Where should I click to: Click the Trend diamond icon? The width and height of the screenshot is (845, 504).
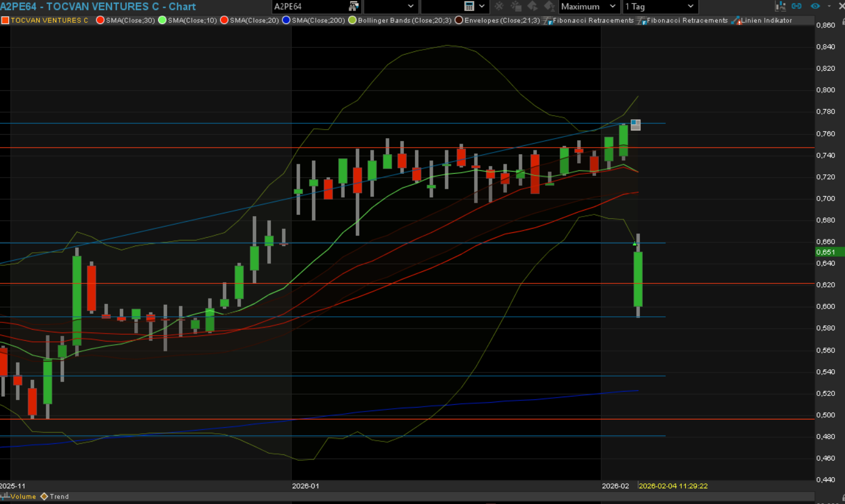(x=44, y=496)
